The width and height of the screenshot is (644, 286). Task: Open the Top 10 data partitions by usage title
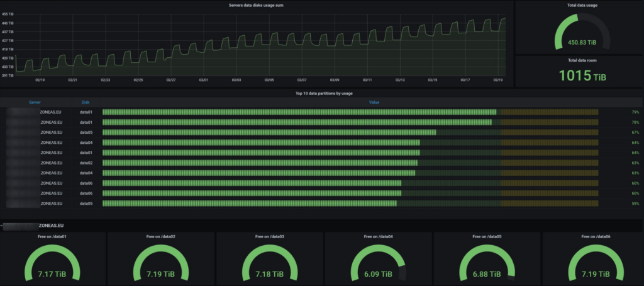point(324,93)
